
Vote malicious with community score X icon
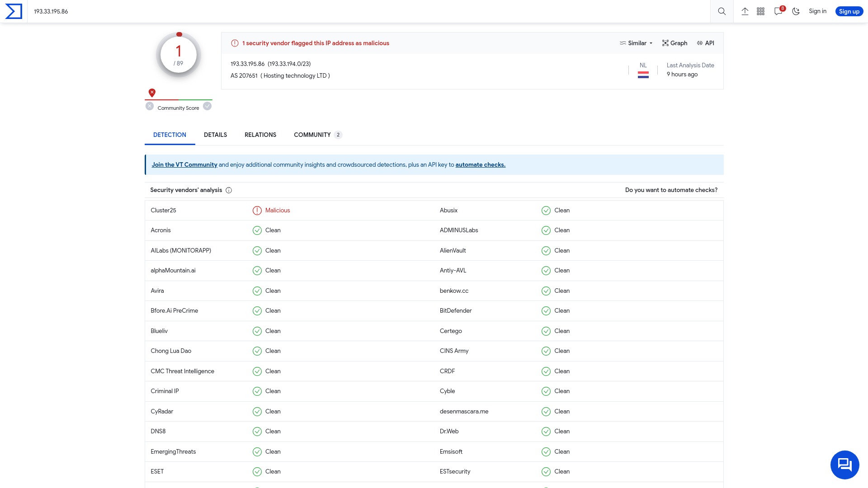click(150, 106)
